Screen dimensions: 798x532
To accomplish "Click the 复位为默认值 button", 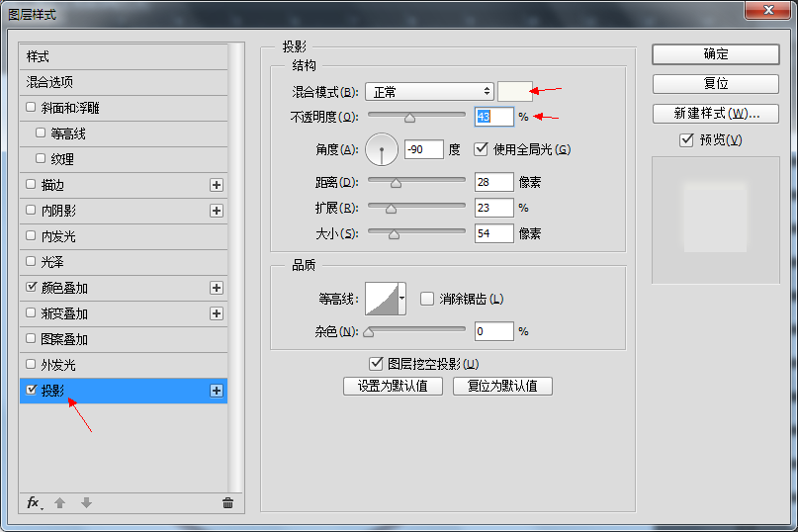I will coord(502,386).
